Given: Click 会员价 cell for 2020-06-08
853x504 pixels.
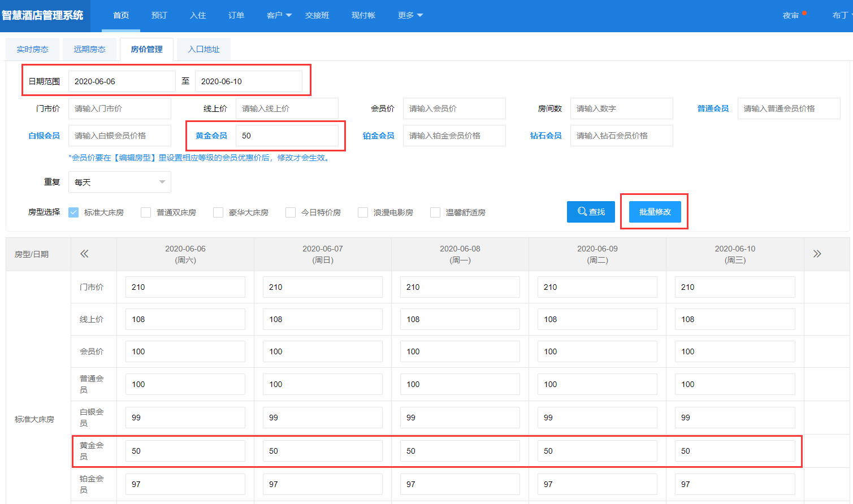Looking at the screenshot, I should pyautogui.click(x=460, y=351).
